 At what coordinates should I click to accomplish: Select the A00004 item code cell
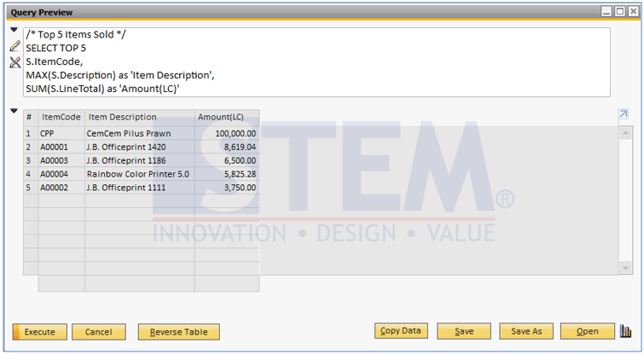click(x=61, y=174)
